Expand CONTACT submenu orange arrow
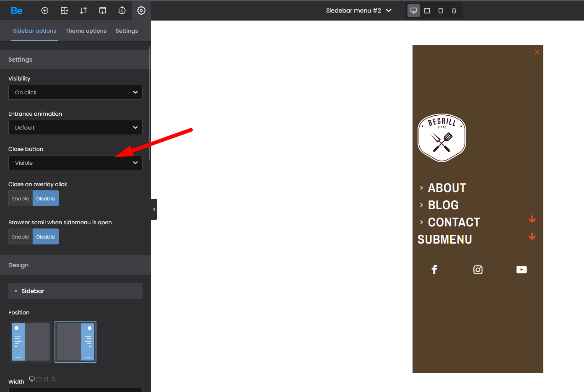The width and height of the screenshot is (584, 392). click(532, 219)
